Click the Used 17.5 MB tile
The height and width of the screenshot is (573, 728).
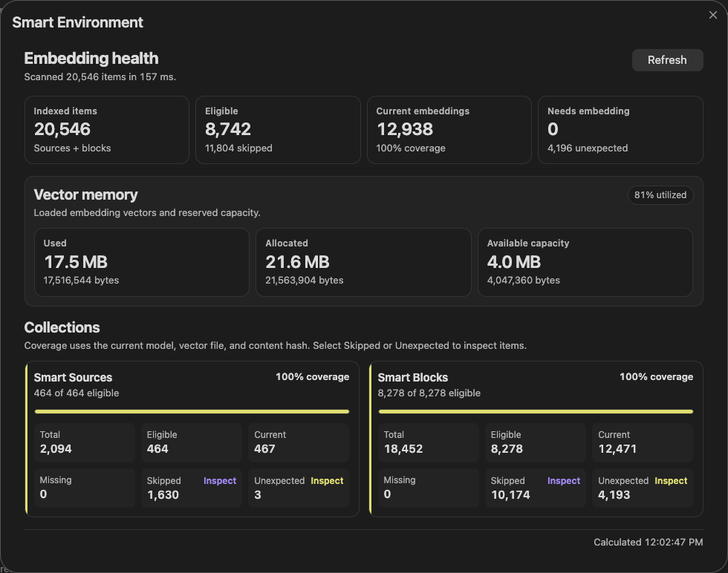click(142, 262)
